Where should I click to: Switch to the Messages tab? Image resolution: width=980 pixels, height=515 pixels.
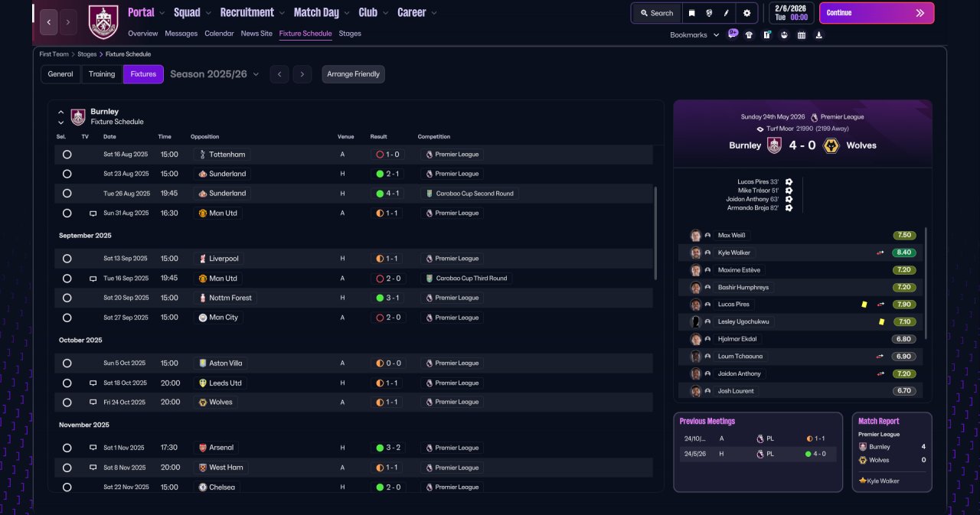pos(181,34)
